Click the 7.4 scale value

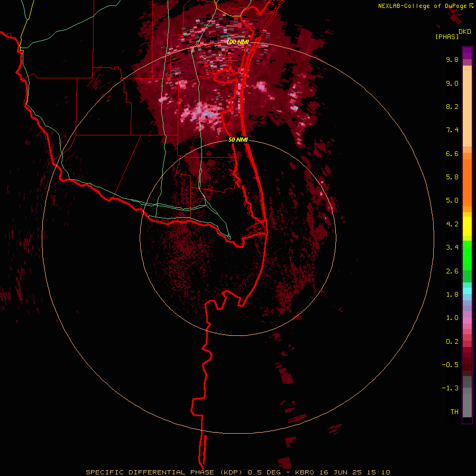click(452, 130)
